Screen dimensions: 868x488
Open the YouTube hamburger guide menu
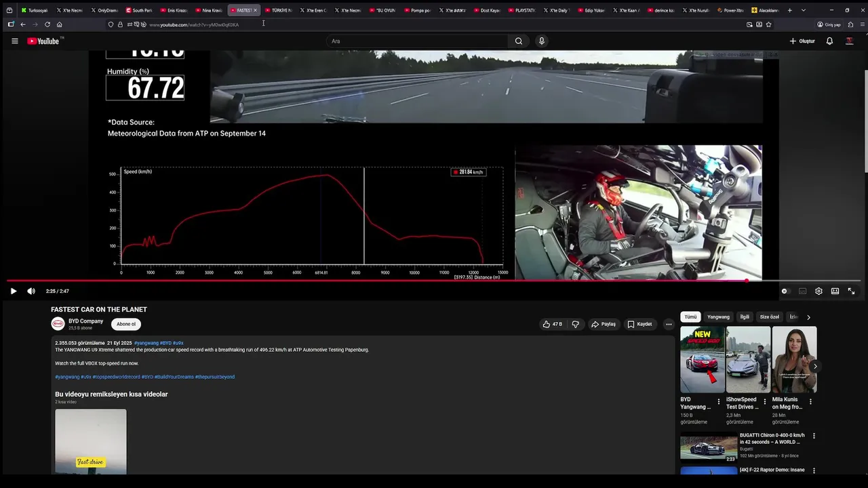[14, 41]
